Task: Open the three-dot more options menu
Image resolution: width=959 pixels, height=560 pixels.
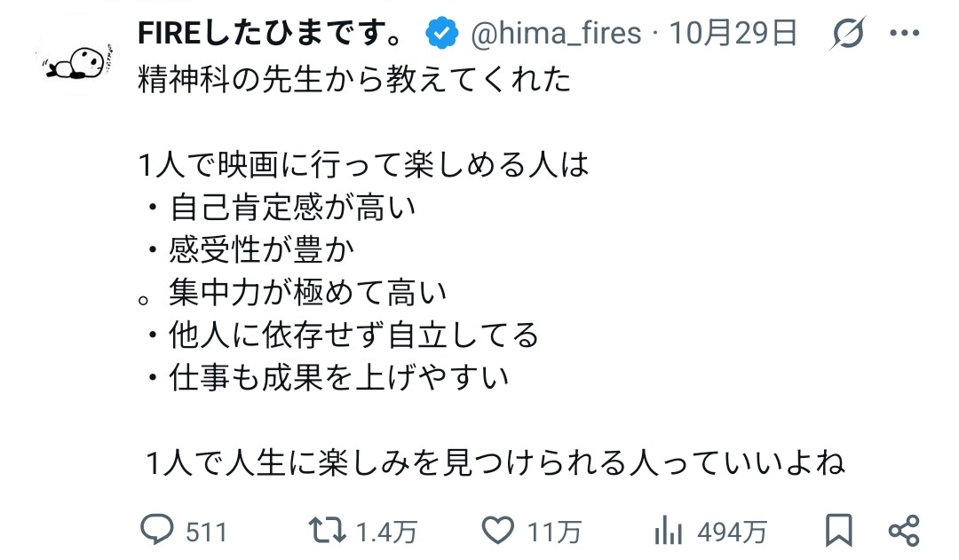Action: tap(905, 35)
